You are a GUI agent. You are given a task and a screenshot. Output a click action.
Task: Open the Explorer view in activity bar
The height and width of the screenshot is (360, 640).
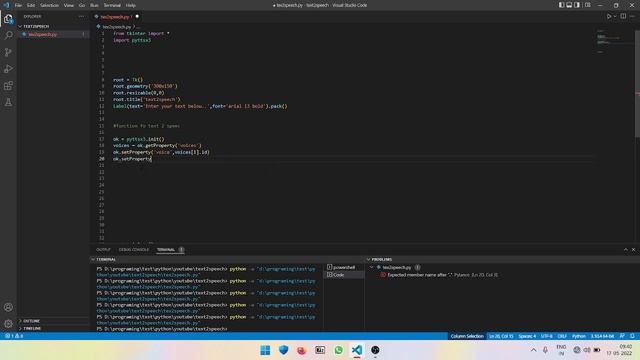[8, 19]
